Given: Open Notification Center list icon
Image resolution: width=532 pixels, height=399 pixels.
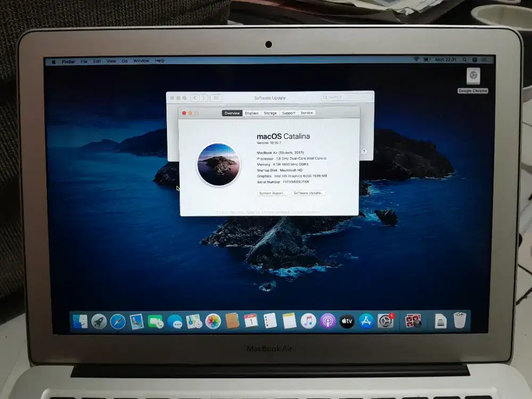Looking at the screenshot, I should pos(484,60).
